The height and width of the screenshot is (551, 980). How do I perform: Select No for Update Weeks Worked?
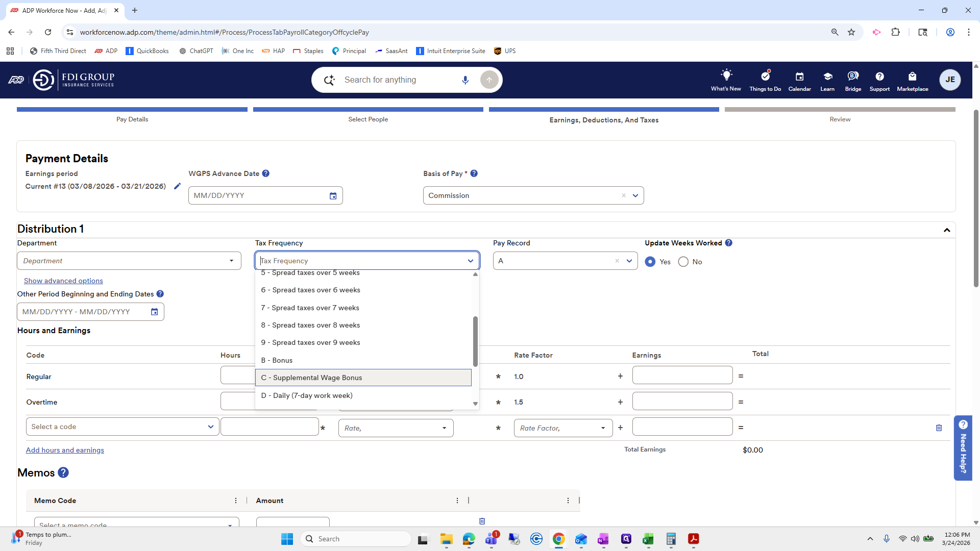(x=683, y=262)
